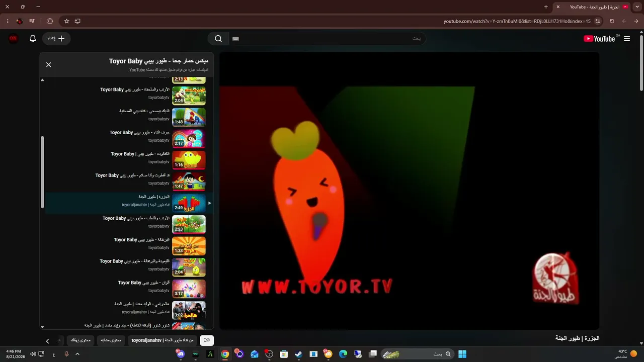Open the Windows Start menu
Viewport: 644px width, 362px height.
click(462, 354)
